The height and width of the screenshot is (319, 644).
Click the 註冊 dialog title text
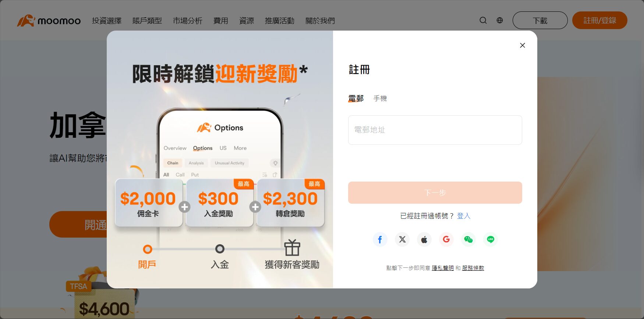click(359, 70)
